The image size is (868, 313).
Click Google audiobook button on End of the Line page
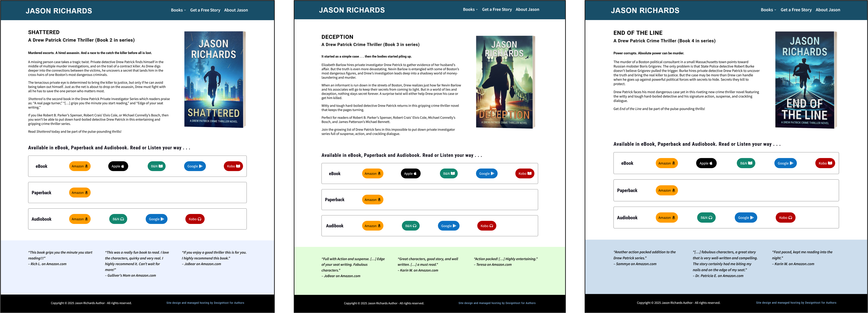[x=746, y=218]
